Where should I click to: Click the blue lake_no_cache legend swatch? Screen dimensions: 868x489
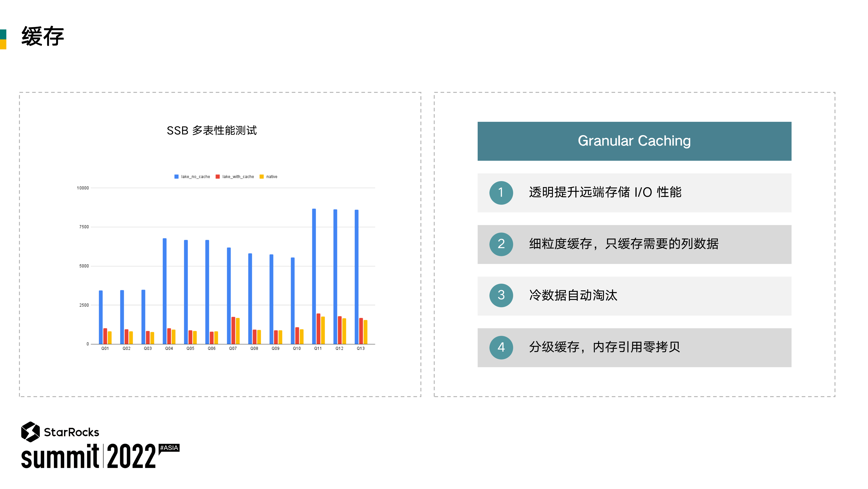(x=176, y=177)
